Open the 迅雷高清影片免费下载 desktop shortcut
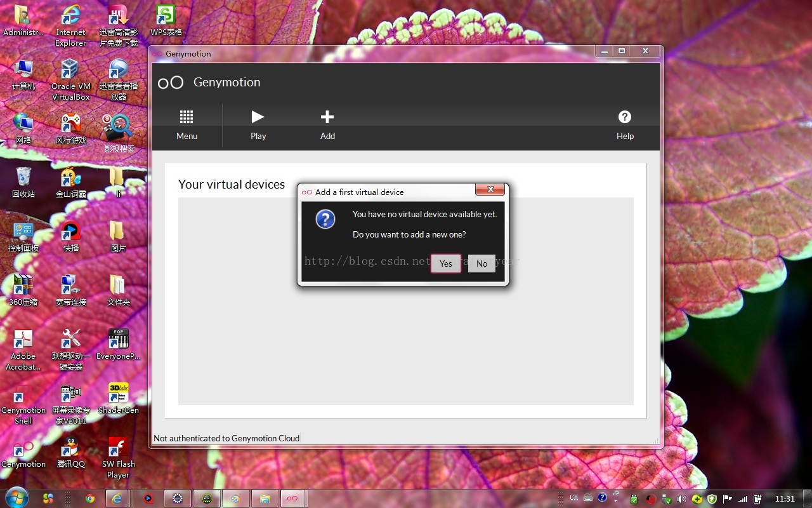Screen dimensions: 812x508 click(x=118, y=25)
